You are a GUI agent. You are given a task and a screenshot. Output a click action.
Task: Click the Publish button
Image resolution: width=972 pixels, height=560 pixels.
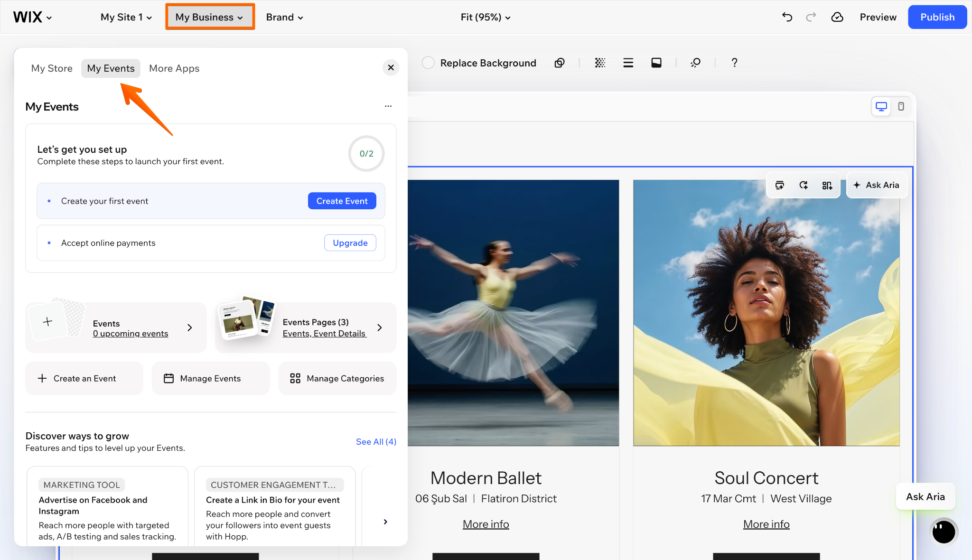(x=937, y=17)
